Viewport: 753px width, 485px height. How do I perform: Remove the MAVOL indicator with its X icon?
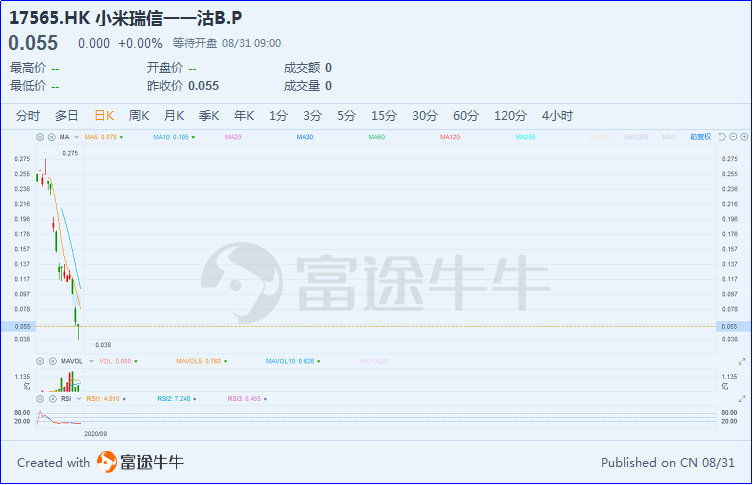coord(53,361)
